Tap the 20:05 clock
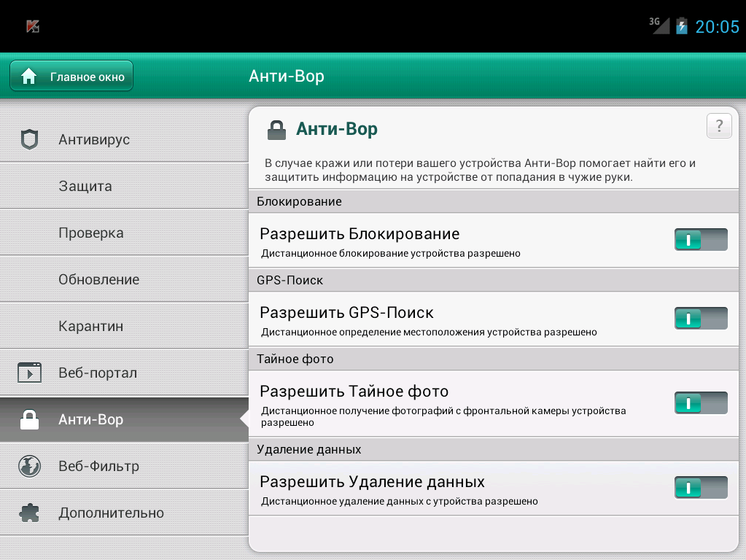This screenshot has width=746, height=560. [x=717, y=27]
